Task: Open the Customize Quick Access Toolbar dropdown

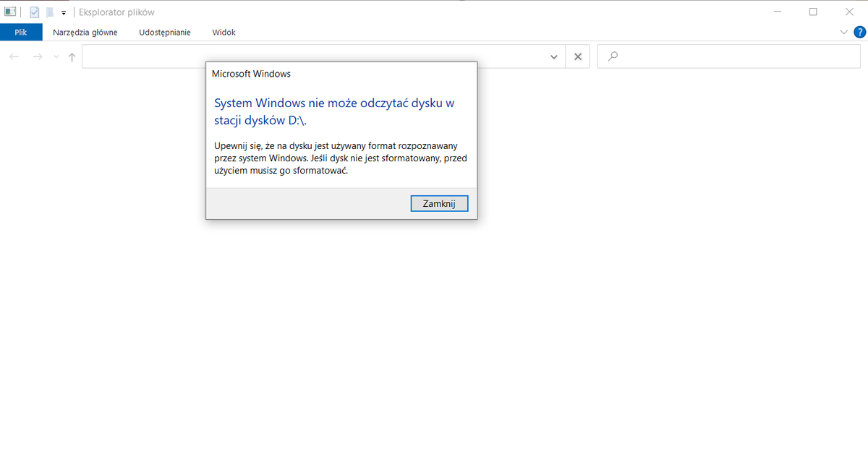Action: coord(64,12)
